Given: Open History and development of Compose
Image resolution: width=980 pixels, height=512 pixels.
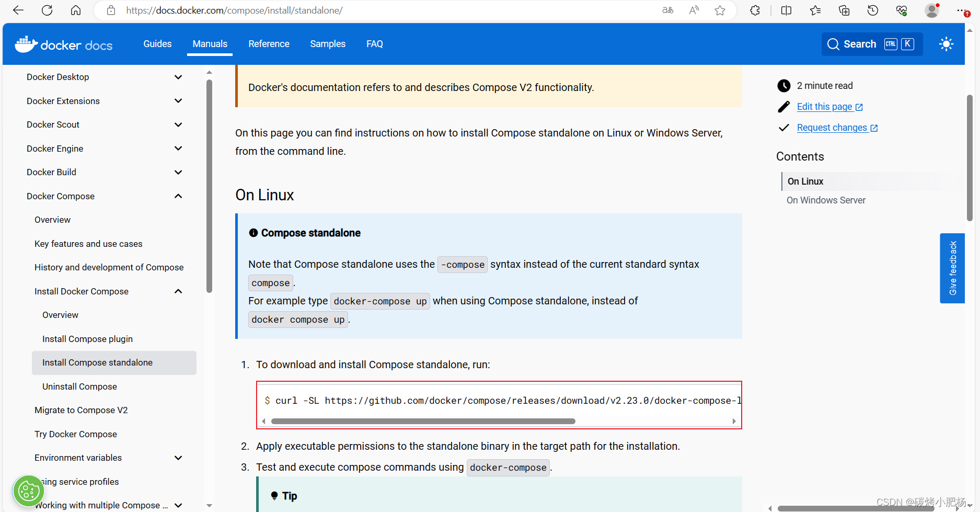Looking at the screenshot, I should [109, 267].
